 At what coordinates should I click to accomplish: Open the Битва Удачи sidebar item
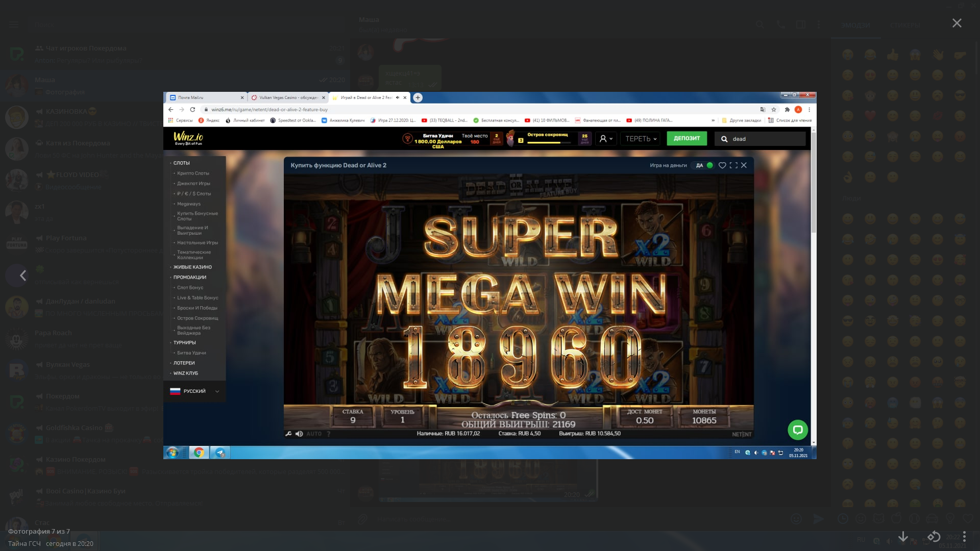pyautogui.click(x=191, y=353)
